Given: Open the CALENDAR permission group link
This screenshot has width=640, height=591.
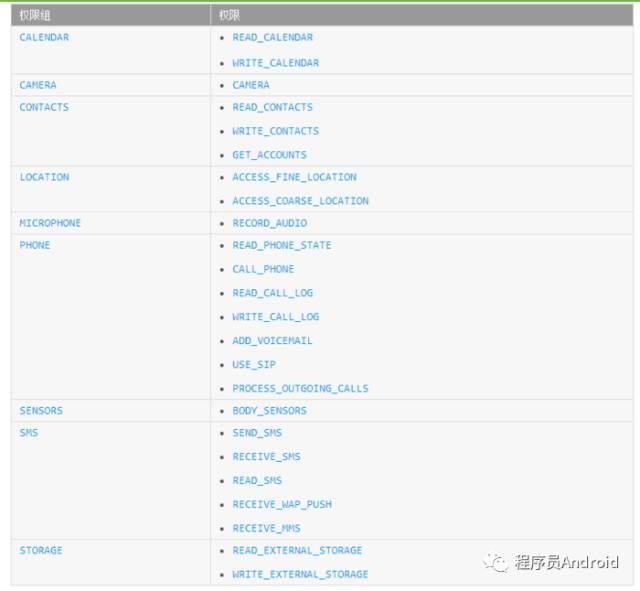Looking at the screenshot, I should [x=44, y=38].
